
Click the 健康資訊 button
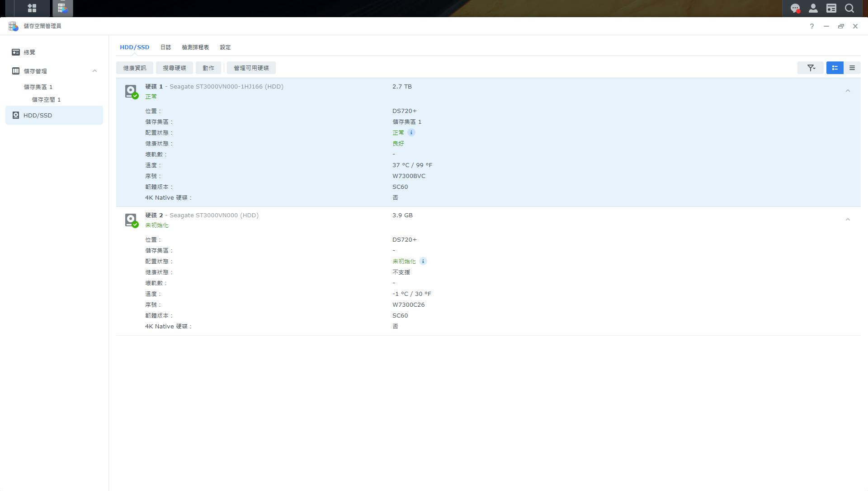[135, 68]
